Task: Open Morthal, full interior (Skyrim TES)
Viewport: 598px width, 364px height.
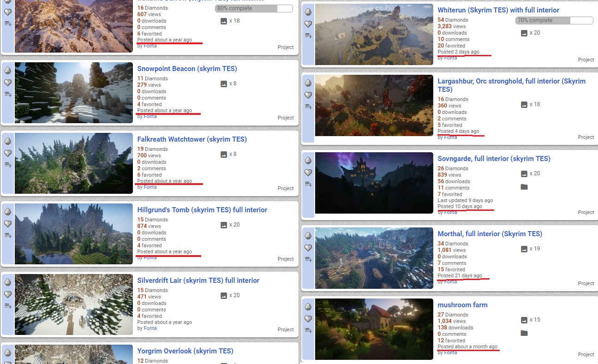Action: 490,234
